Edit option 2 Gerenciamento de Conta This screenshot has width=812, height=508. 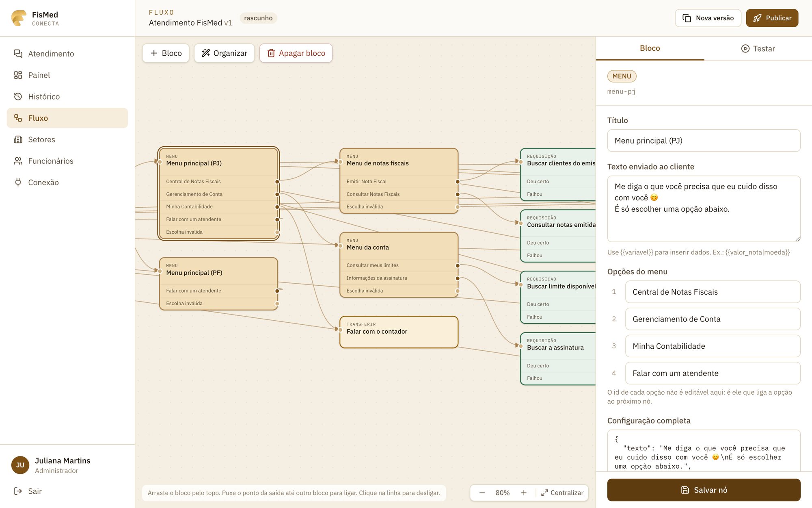[713, 319]
